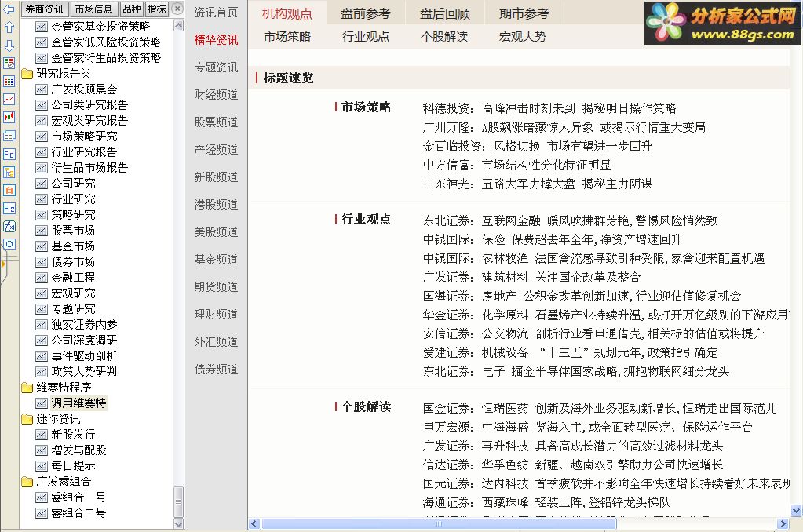Click the down arrow toolbar icon
This screenshot has height=532, width=803.
[9, 45]
